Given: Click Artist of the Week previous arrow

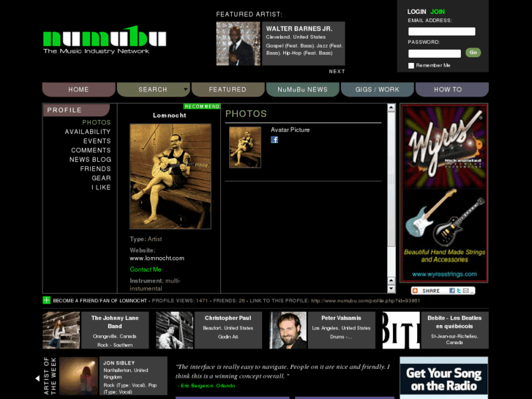Looking at the screenshot, I should click(x=37, y=378).
